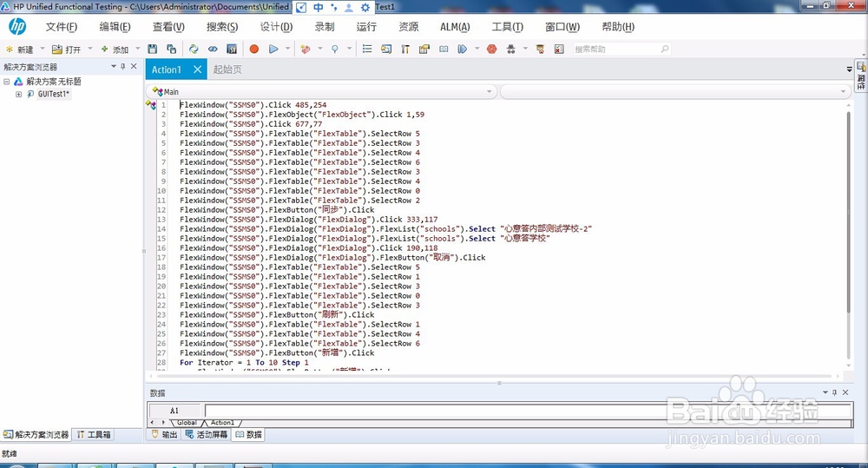Open the dropdown next to New (新建)
This screenshot has width=868, height=468.
[x=43, y=49]
